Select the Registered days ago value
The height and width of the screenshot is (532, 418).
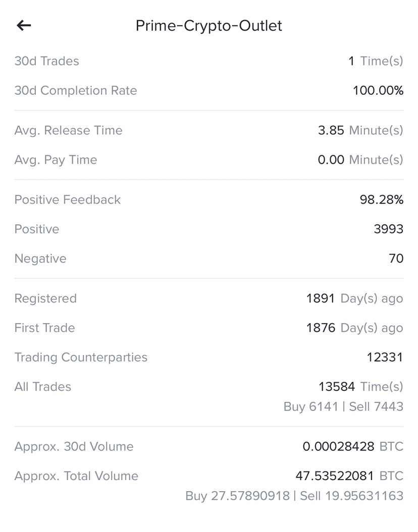coord(354,299)
